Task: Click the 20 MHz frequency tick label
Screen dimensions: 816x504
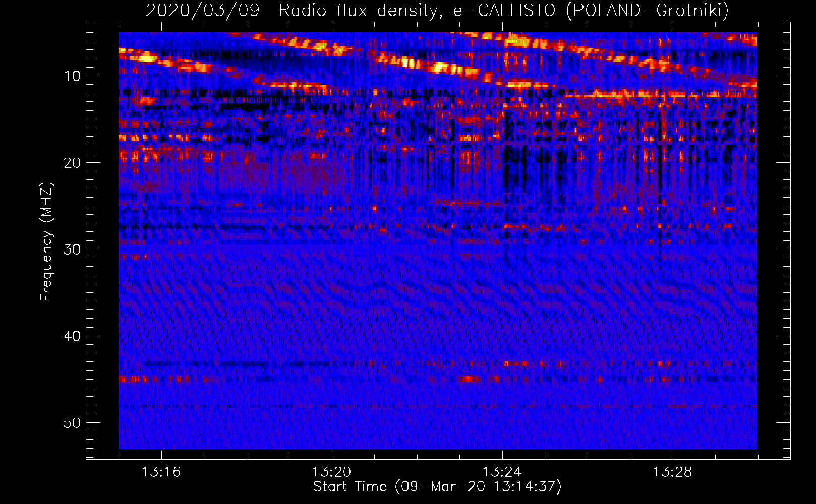Action: click(72, 163)
